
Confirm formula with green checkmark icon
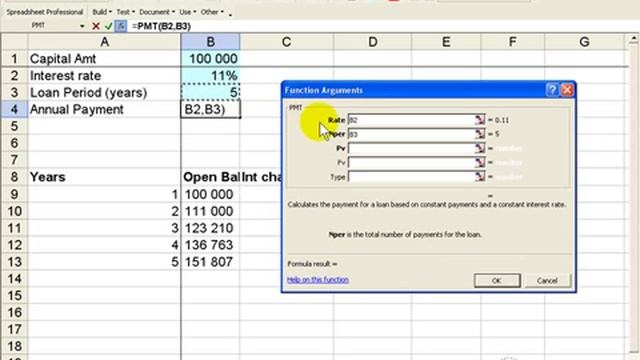(x=108, y=26)
